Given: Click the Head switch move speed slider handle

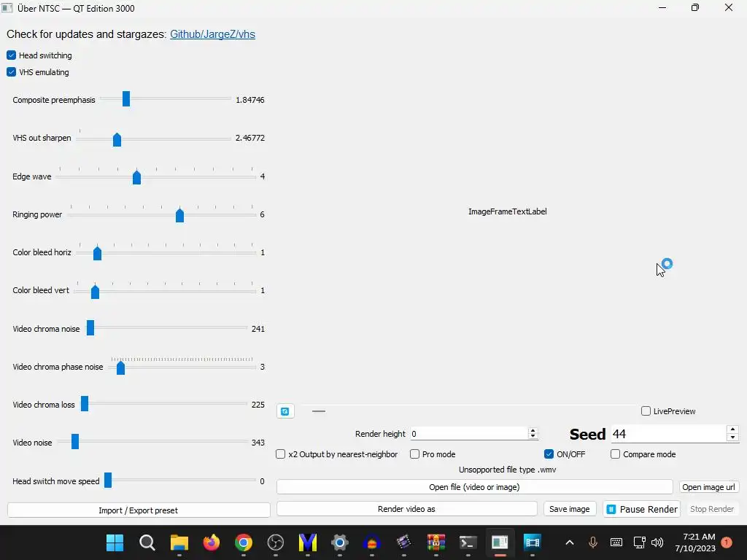Looking at the screenshot, I should pyautogui.click(x=108, y=480).
